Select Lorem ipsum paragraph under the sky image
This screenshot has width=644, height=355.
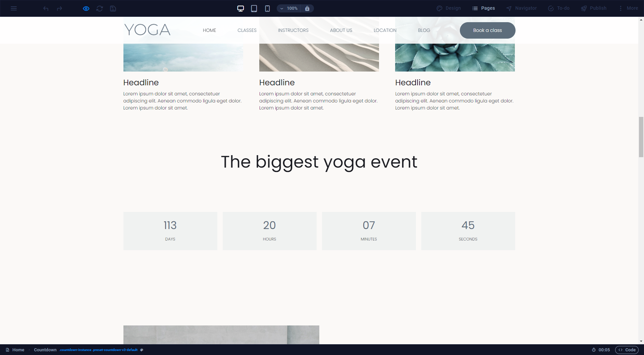pyautogui.click(x=182, y=101)
